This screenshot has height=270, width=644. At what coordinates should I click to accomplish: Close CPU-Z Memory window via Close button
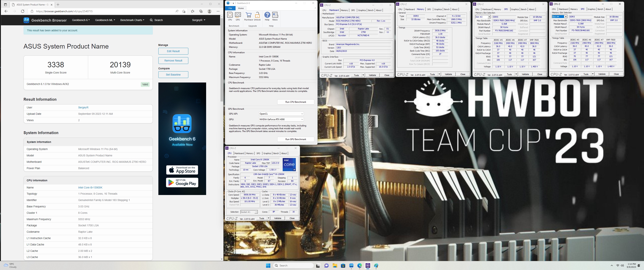pos(463,74)
